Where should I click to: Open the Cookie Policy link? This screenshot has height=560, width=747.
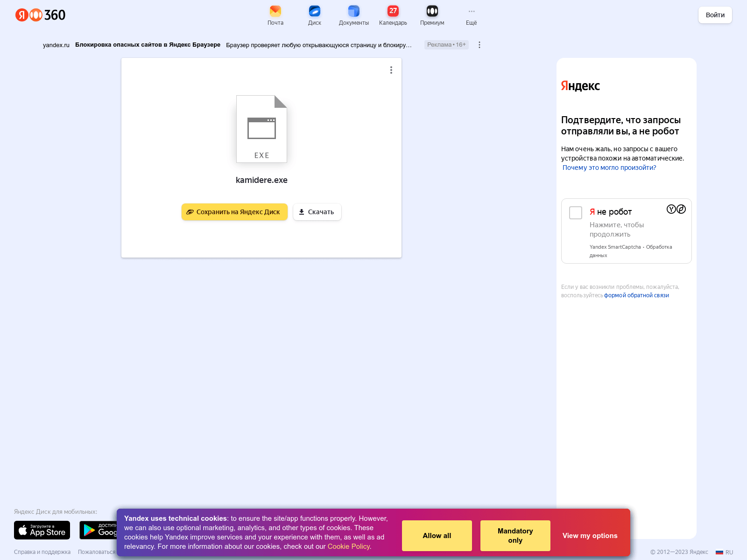click(349, 546)
